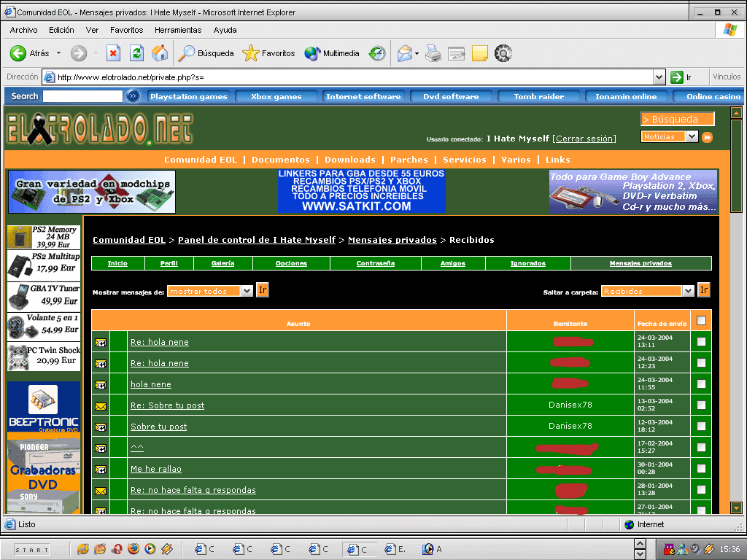Click the Search bar go arrow icon
Viewport: 747px width, 560px height.
click(x=133, y=96)
